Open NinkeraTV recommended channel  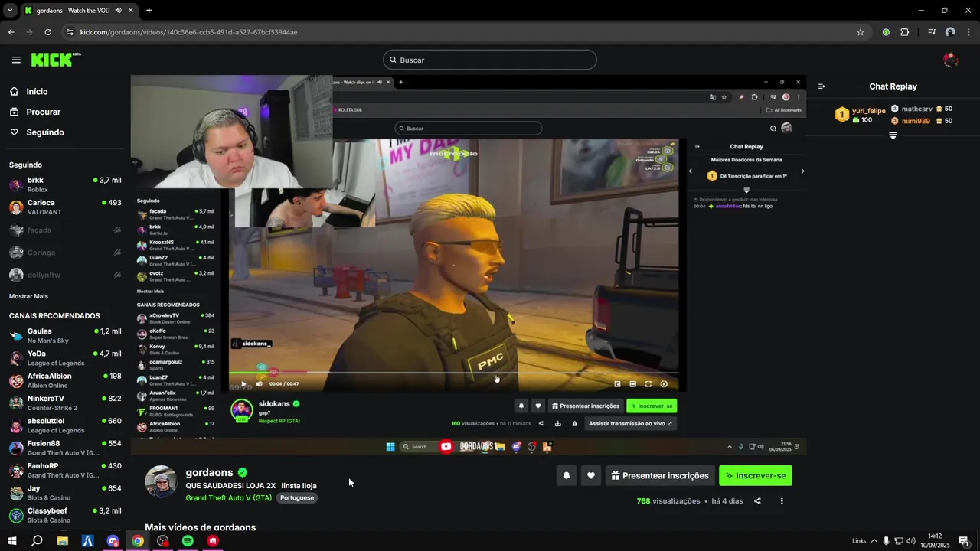click(65, 403)
